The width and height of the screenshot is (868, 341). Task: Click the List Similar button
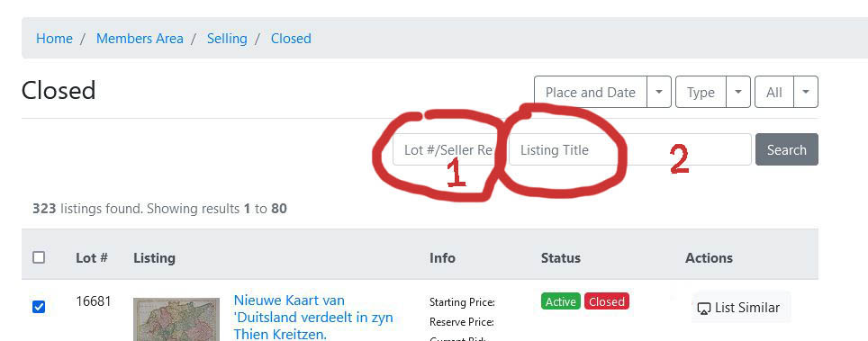(741, 307)
